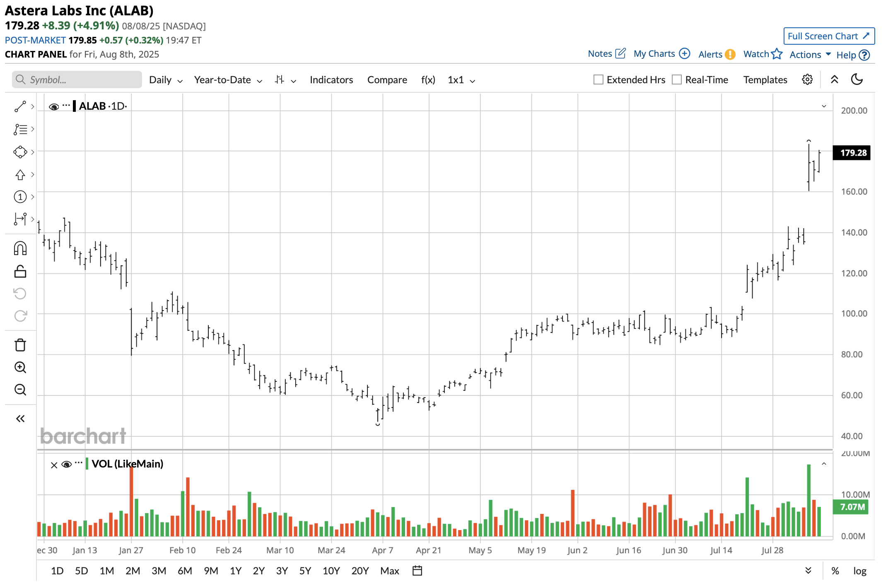The image size is (888, 588).
Task: Click the Symbol search input field
Action: tap(77, 80)
